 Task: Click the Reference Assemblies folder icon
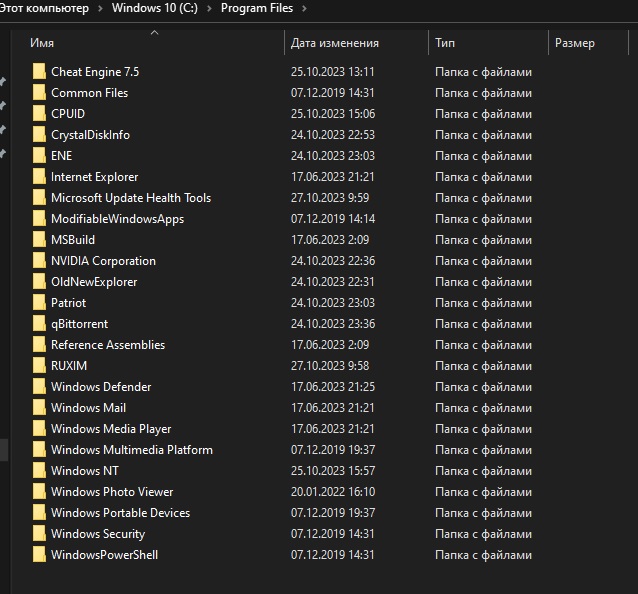(39, 345)
